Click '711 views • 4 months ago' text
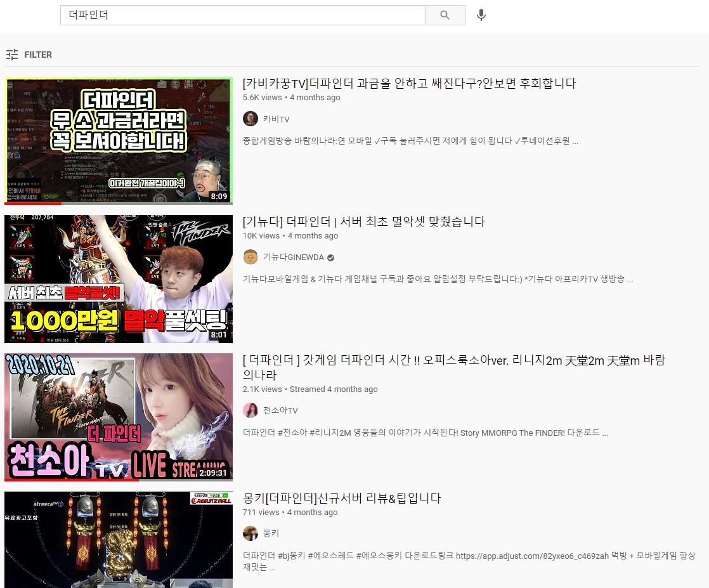The height and width of the screenshot is (588, 709). point(290,512)
